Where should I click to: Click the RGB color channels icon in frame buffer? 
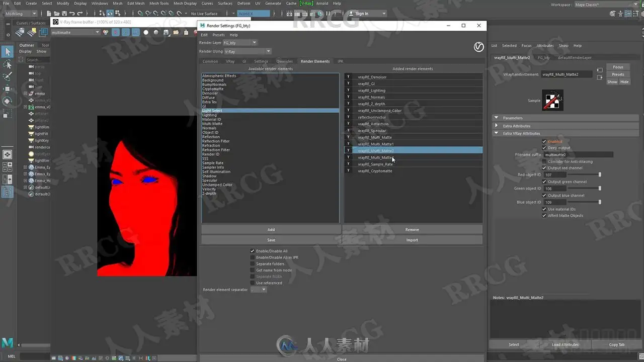106,32
